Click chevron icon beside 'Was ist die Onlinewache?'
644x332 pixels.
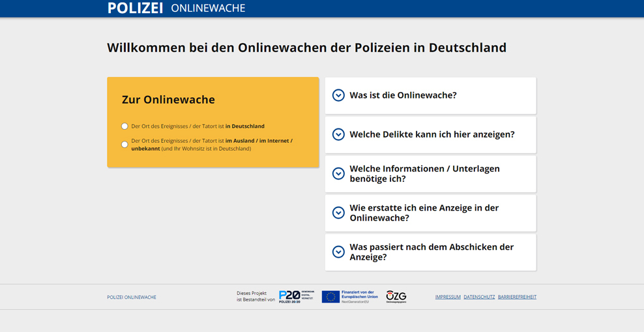[x=338, y=95]
